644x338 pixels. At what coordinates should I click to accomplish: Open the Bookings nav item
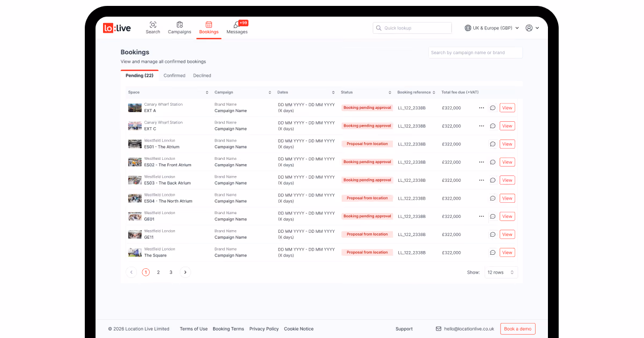pos(209,28)
